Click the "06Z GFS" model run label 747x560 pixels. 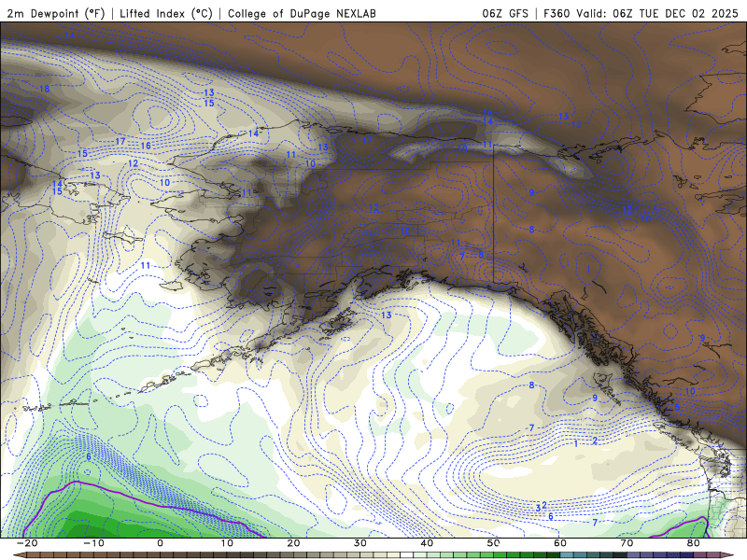(505, 13)
